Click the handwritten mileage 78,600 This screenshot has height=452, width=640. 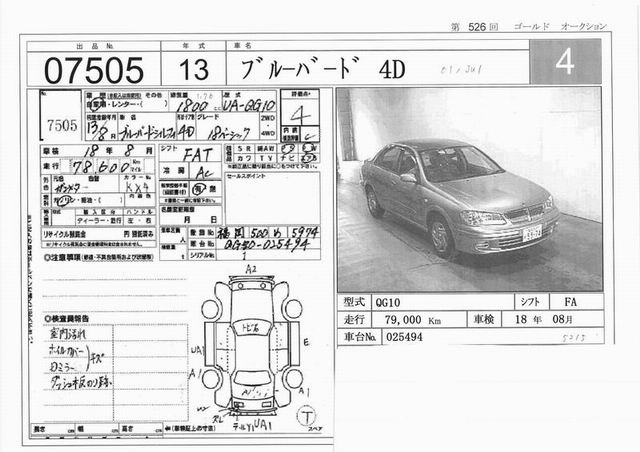pos(101,167)
